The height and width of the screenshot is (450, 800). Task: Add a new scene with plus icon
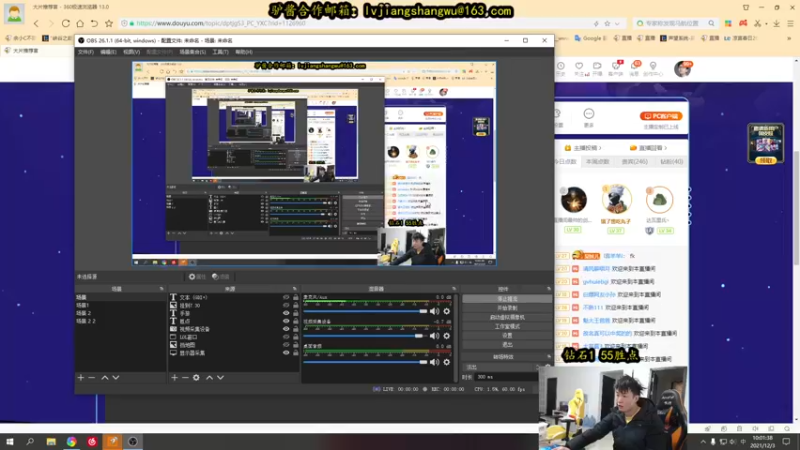tap(81, 378)
